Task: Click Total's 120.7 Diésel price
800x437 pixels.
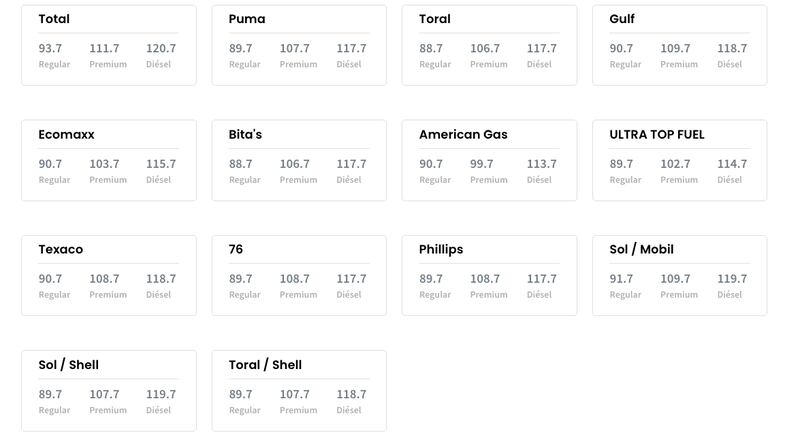Action: click(161, 48)
